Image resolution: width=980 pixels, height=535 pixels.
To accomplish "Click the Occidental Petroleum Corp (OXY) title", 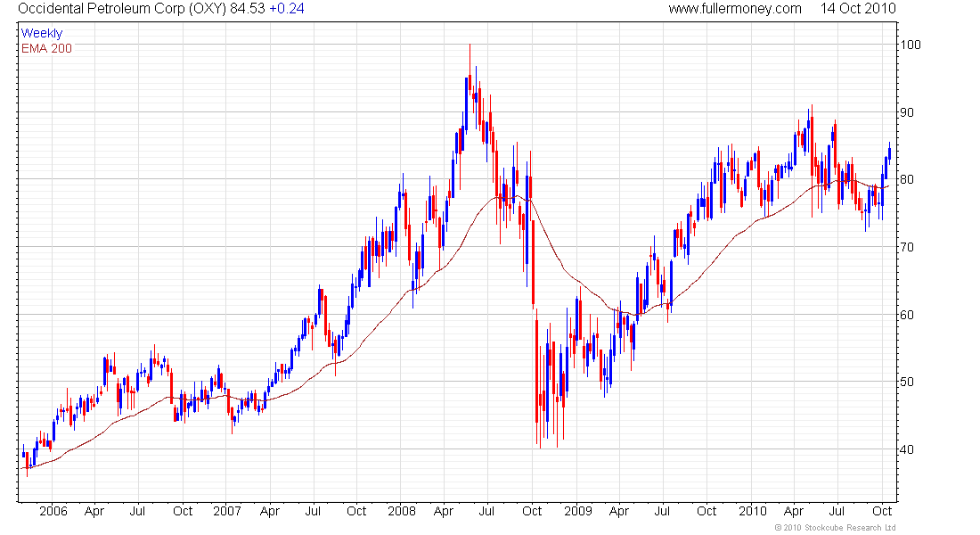I will tap(122, 9).
